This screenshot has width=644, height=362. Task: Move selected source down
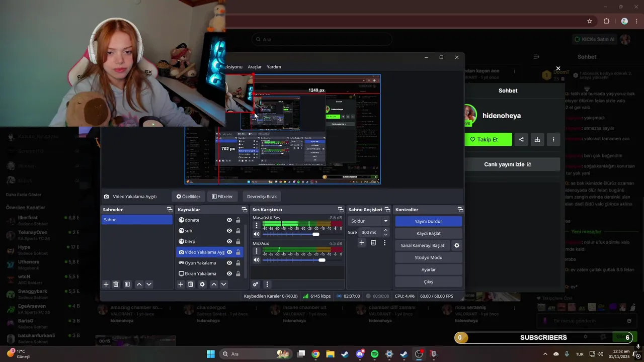pyautogui.click(x=224, y=284)
